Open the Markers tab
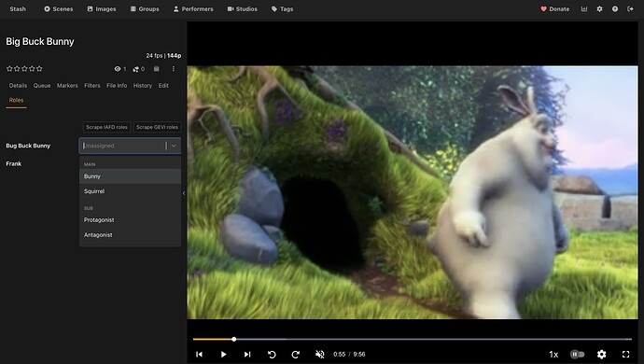This screenshot has height=364, width=644. [x=67, y=86]
